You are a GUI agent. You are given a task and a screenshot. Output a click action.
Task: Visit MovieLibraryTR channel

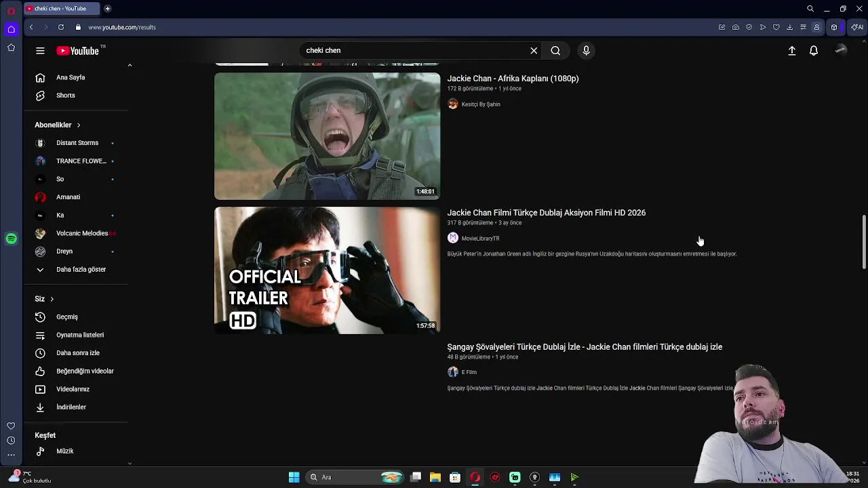click(x=480, y=239)
